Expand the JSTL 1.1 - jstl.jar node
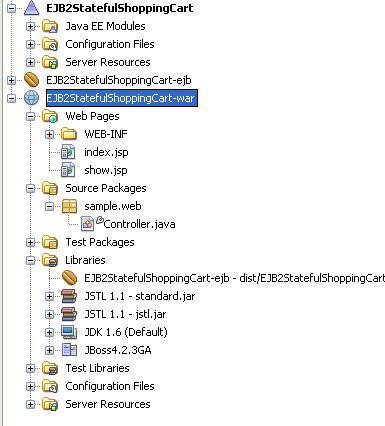 coord(49,314)
